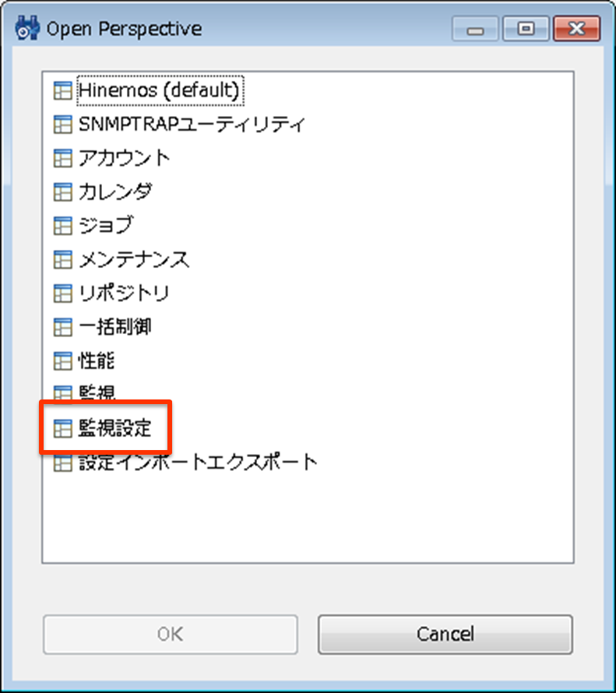
Task: Click the カレンダ perspective icon
Action: [62, 192]
